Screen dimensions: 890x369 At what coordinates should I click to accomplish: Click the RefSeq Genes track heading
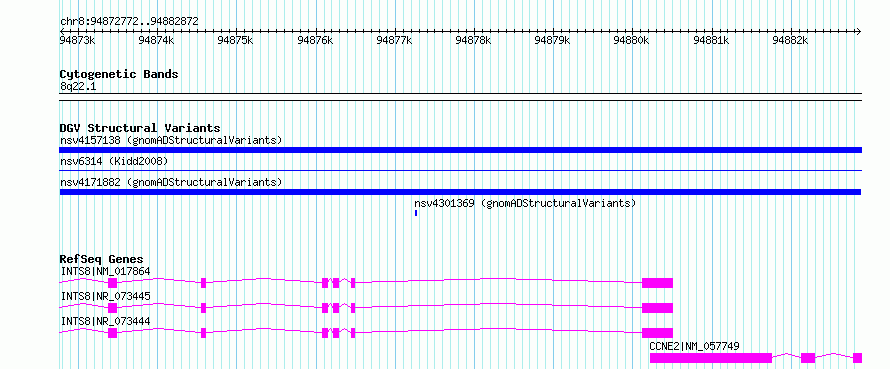click(x=102, y=259)
